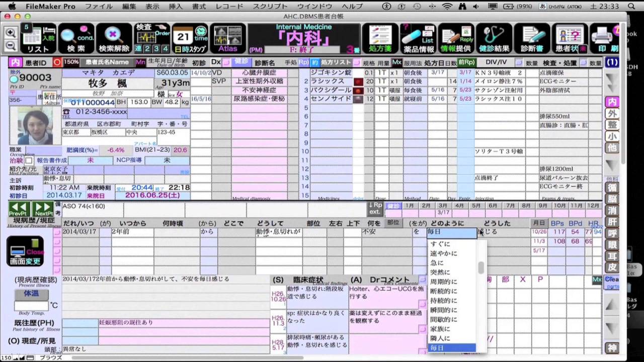Go to next patient with NextPt

click(x=43, y=209)
